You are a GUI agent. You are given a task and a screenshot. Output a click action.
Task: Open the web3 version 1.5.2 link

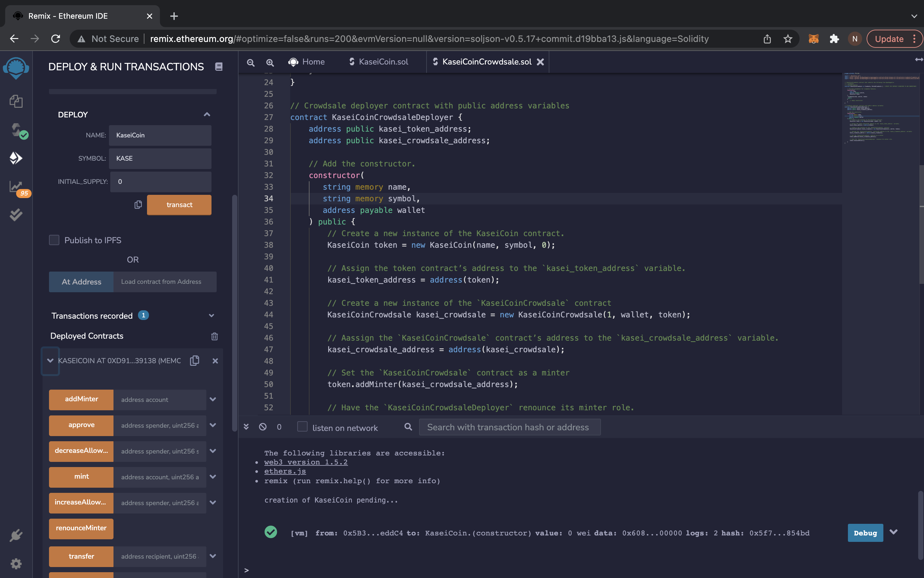pyautogui.click(x=305, y=462)
